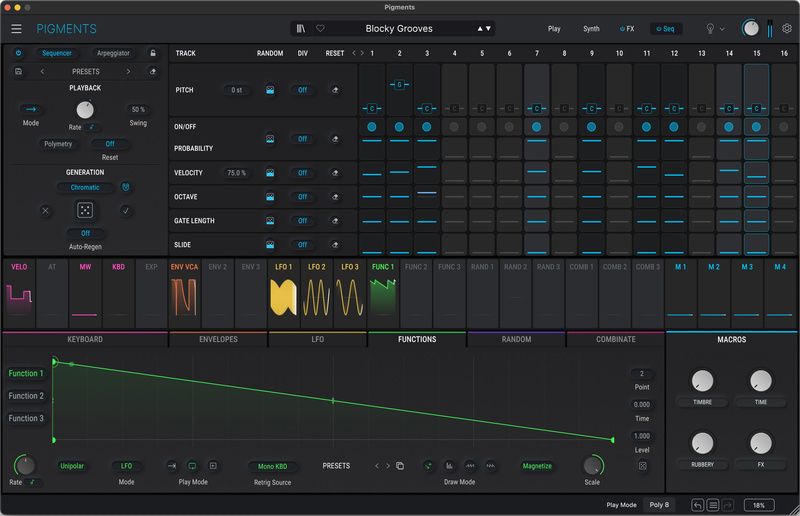Open the settings gear icon
Screen dimensions: 800x516
[787, 29]
